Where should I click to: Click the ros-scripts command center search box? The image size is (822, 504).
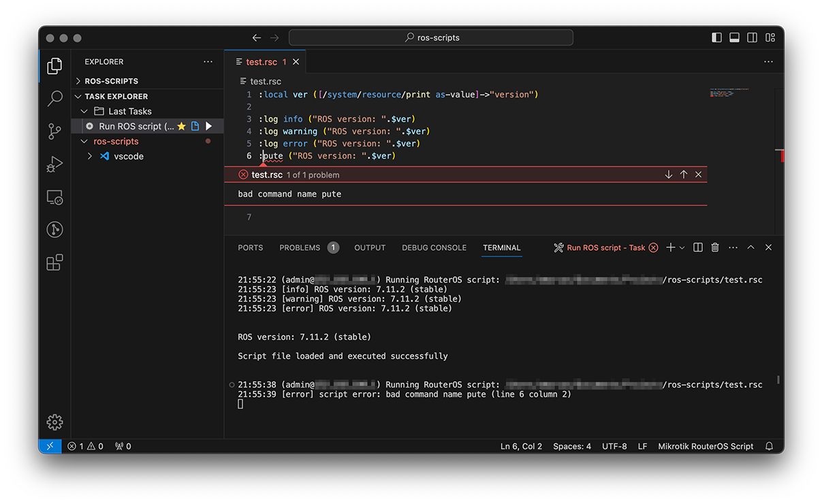point(430,38)
